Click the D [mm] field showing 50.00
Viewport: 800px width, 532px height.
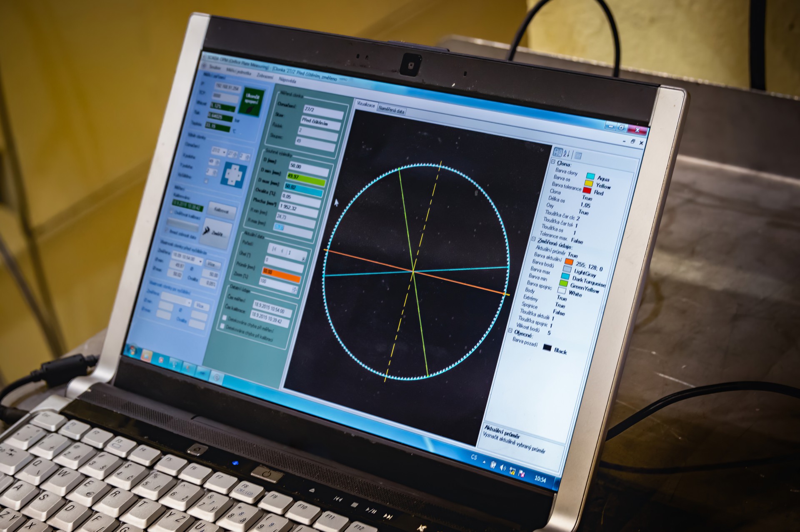tap(309, 169)
